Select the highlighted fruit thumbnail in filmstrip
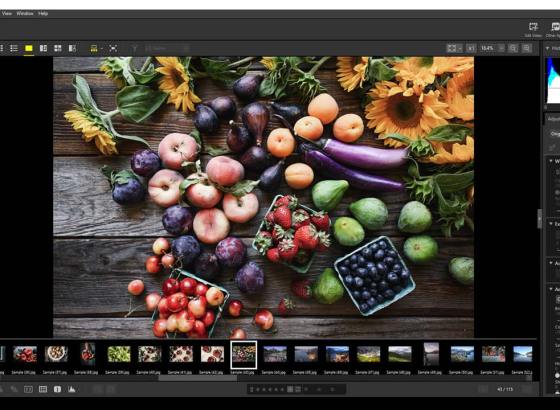This screenshot has width=560, height=410. pyautogui.click(x=244, y=355)
